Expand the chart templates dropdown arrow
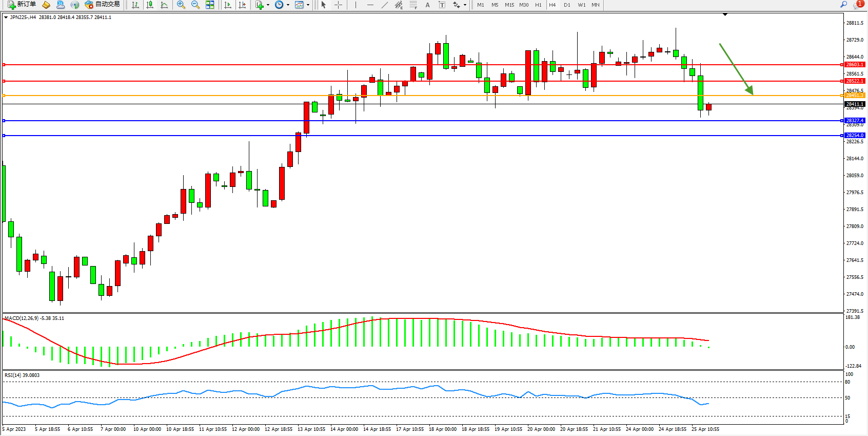 click(x=308, y=5)
